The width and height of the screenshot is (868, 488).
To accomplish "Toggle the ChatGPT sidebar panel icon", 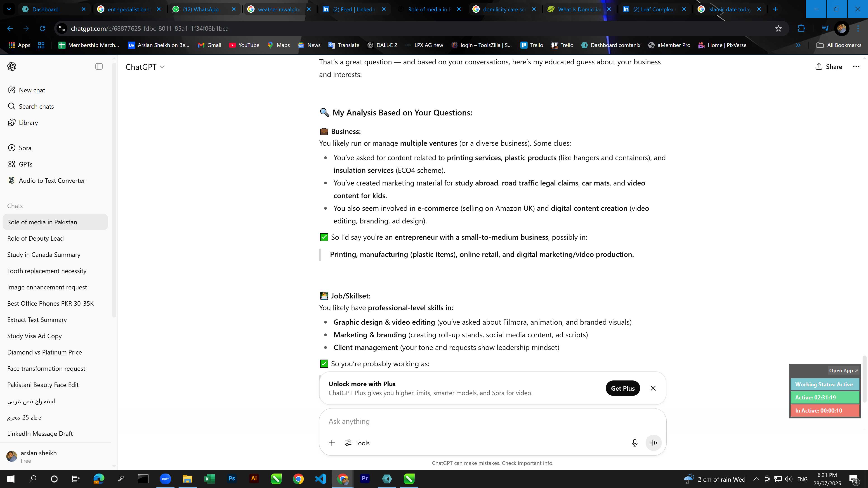I will pyautogui.click(x=99, y=66).
